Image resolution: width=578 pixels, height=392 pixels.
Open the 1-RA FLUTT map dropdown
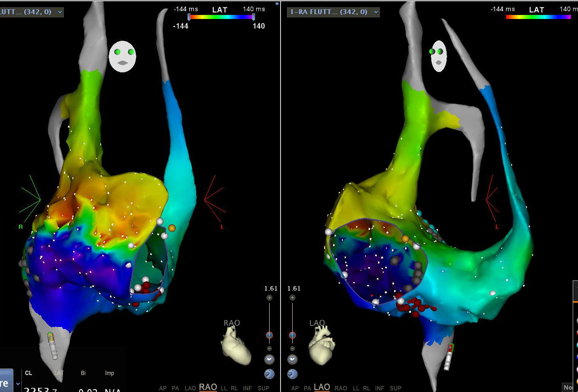click(376, 12)
